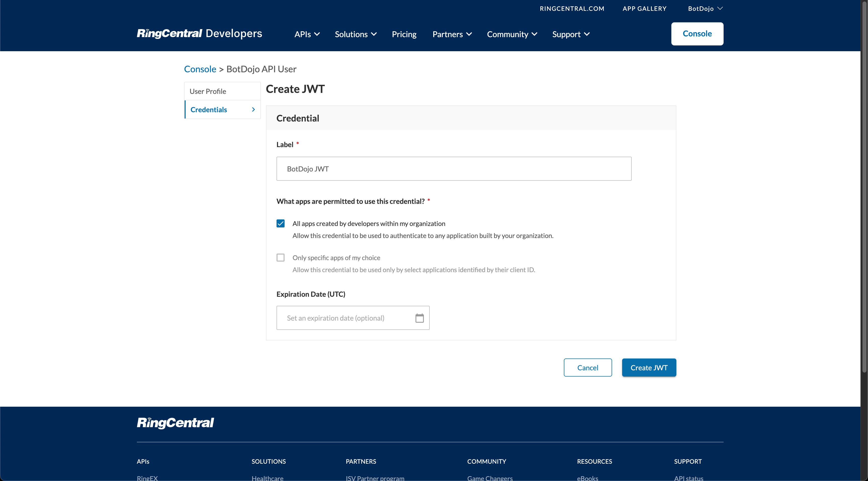This screenshot has width=868, height=481.
Task: Open the BotDojo account dropdown arrow
Action: point(720,8)
